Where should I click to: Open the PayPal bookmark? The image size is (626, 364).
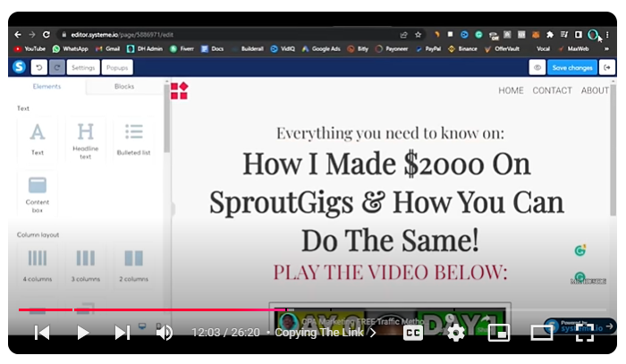pyautogui.click(x=428, y=48)
